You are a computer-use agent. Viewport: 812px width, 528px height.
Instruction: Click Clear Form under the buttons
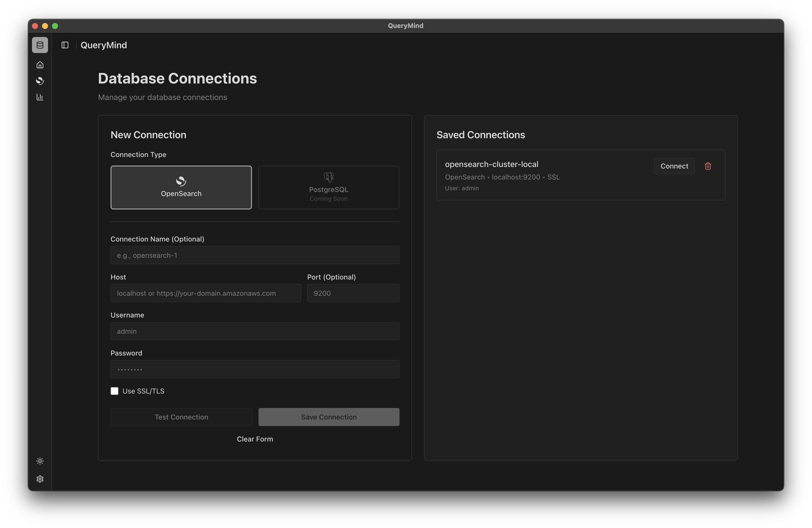tap(254, 439)
